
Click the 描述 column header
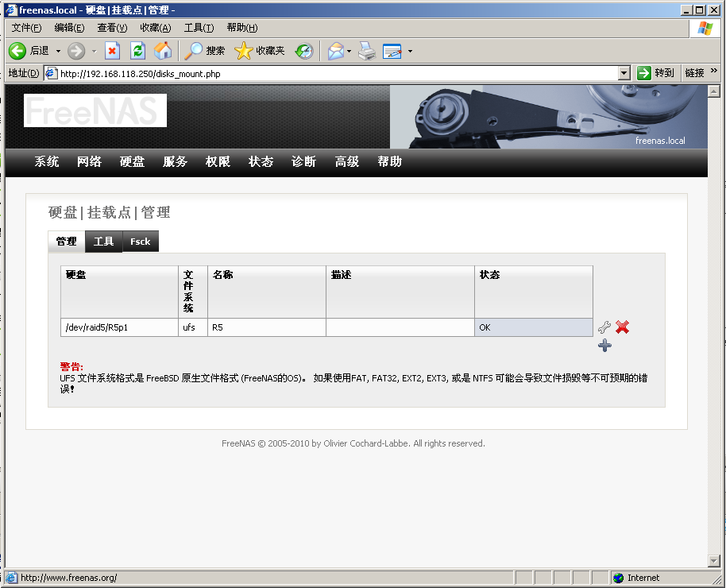click(x=400, y=292)
